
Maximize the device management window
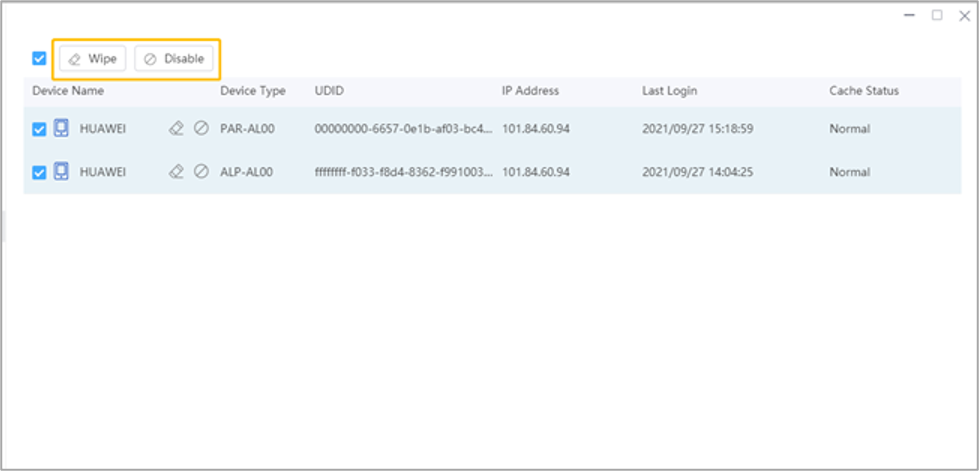tap(937, 15)
